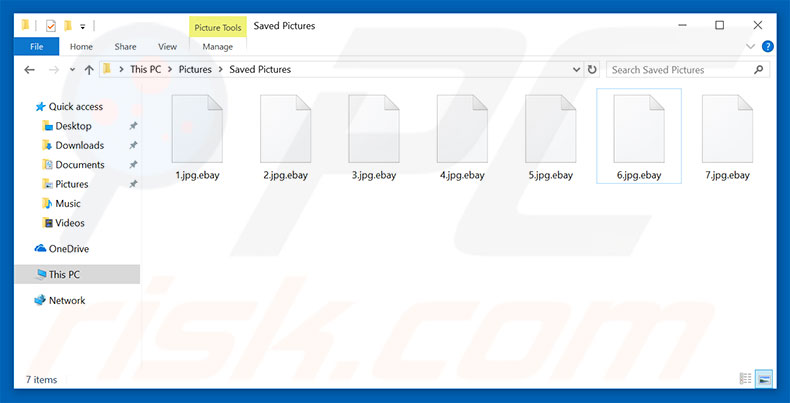Viewport: 790px width, 403px height.
Task: Open the Manage ribbon tab
Action: coord(218,46)
